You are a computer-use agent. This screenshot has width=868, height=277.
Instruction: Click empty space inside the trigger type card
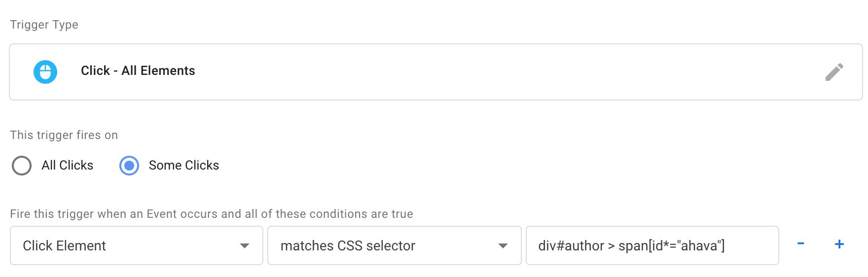[x=493, y=72]
